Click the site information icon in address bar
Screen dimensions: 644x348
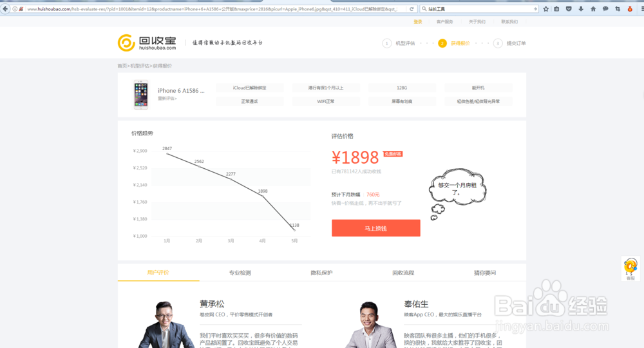click(x=15, y=8)
